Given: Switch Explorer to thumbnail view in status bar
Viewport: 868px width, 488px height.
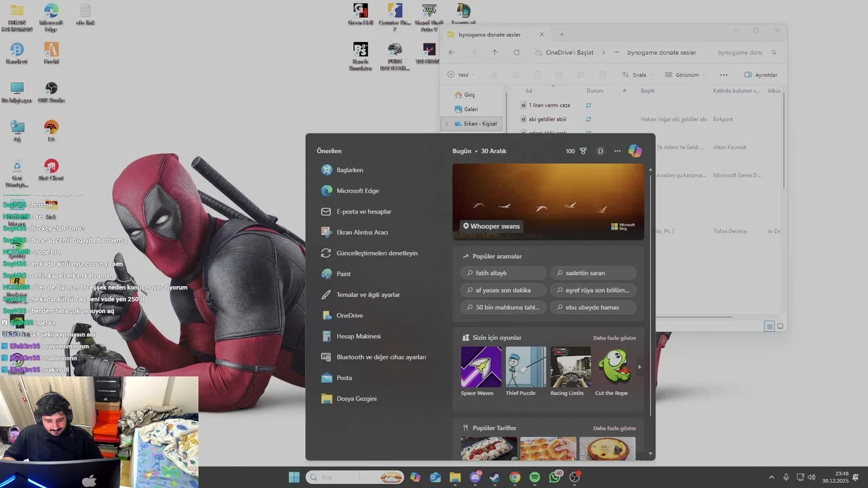Looking at the screenshot, I should point(781,326).
